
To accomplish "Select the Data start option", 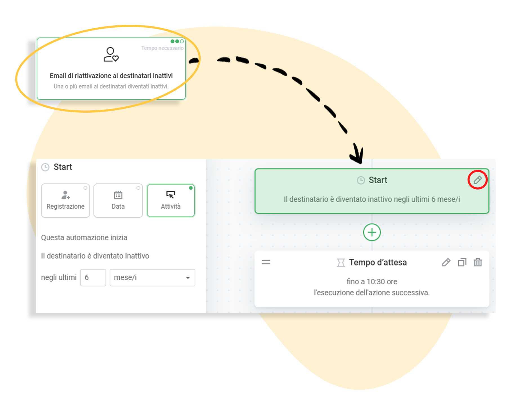I will point(118,200).
